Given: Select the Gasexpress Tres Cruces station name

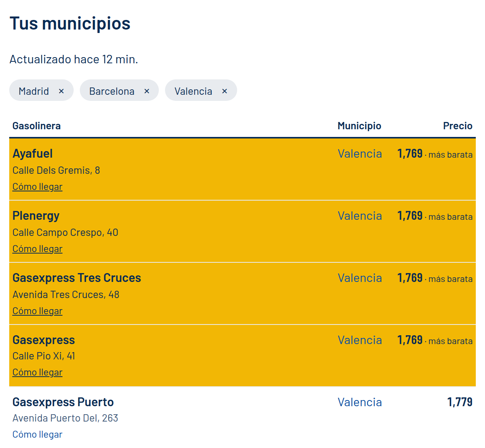Looking at the screenshot, I should pyautogui.click(x=77, y=278).
